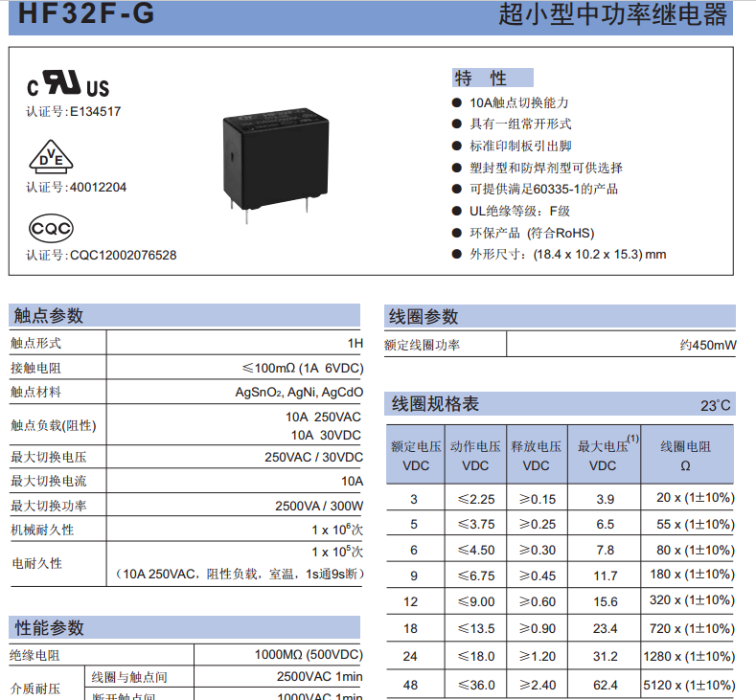Image resolution: width=756 pixels, height=700 pixels.
Task: Click the 性能参数 section header
Action: click(184, 628)
